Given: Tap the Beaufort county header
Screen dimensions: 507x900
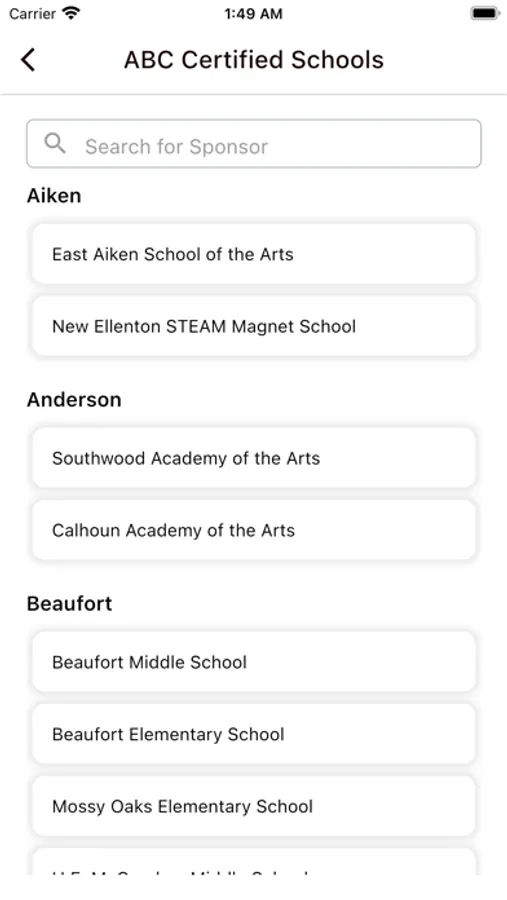Looking at the screenshot, I should point(69,604).
